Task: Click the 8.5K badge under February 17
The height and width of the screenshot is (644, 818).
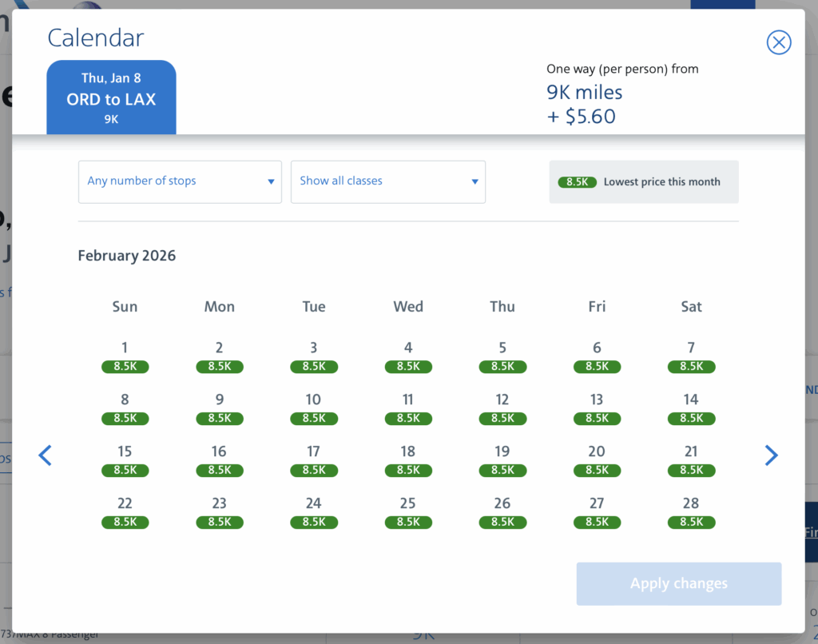Action: click(314, 471)
